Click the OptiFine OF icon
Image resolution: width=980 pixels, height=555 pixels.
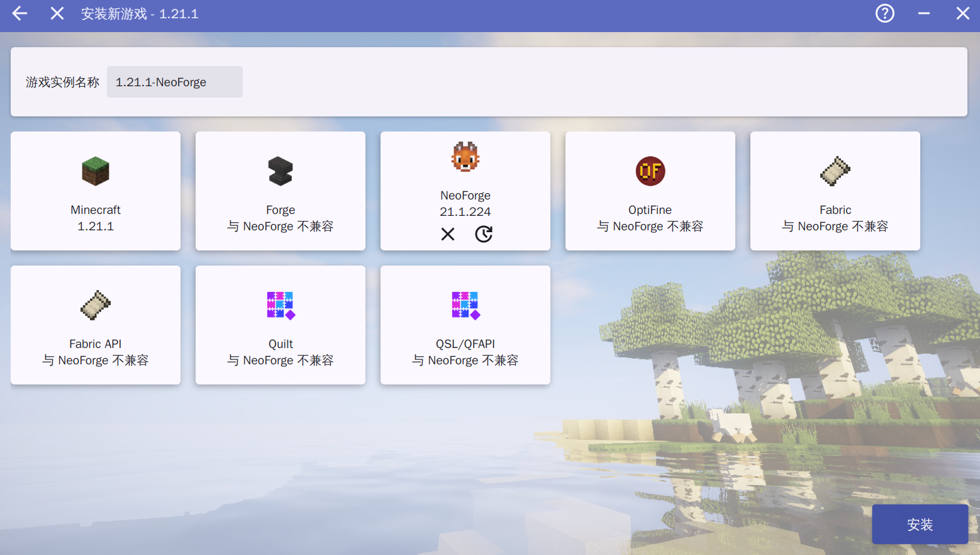650,171
